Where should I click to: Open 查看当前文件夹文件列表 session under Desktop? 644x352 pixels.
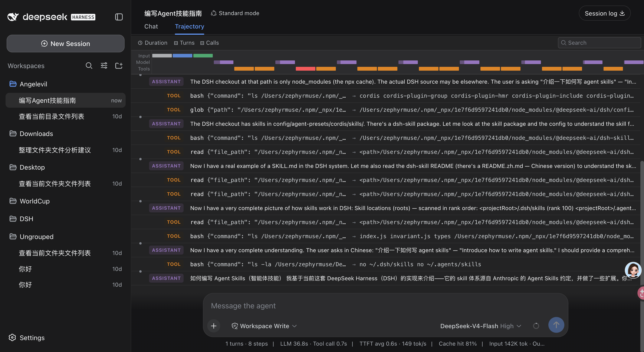coord(66,184)
